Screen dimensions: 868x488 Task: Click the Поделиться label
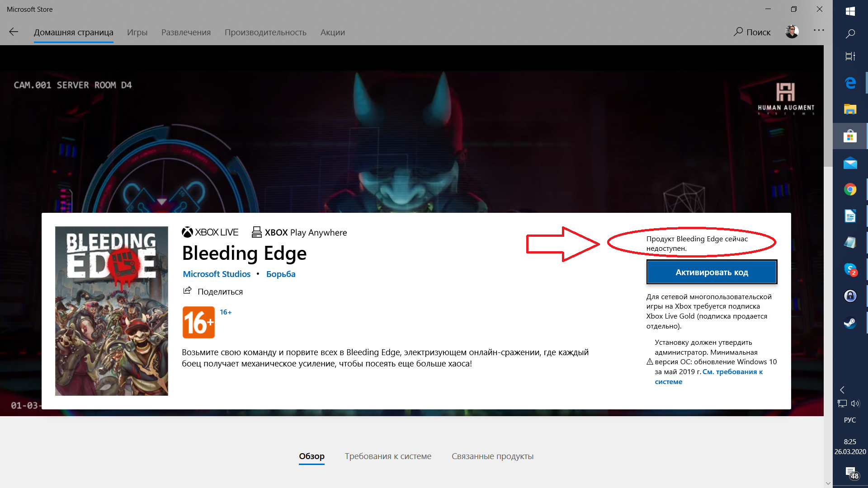pyautogui.click(x=220, y=291)
